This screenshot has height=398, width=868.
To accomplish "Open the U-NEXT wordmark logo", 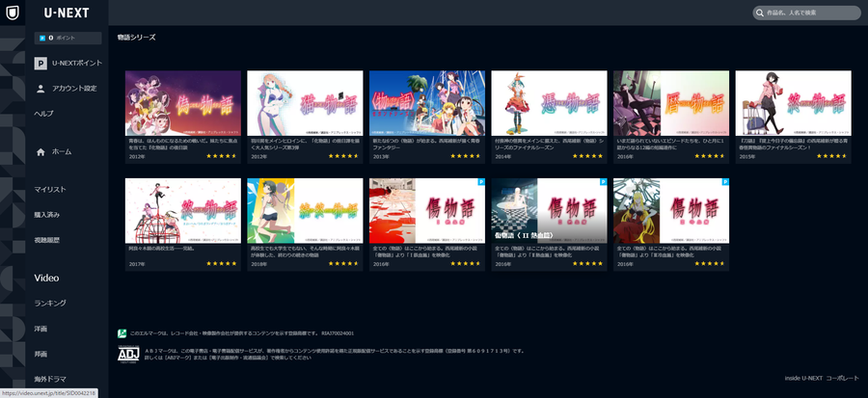I will pos(67,13).
